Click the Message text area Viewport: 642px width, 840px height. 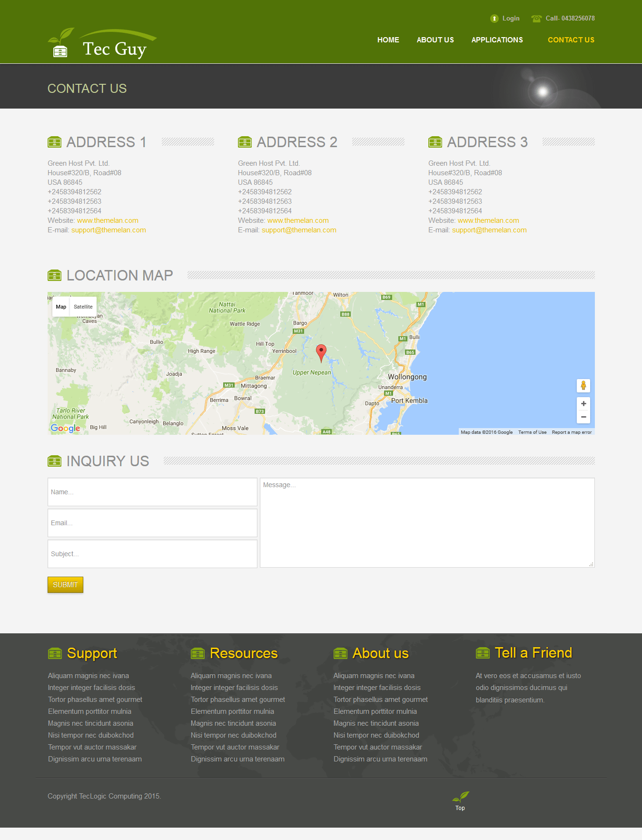[427, 523]
